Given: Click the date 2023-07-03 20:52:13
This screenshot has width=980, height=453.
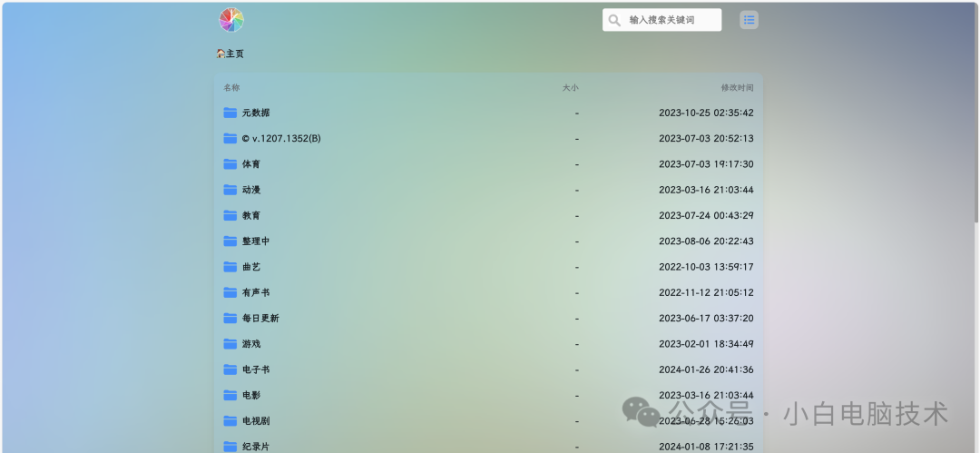Looking at the screenshot, I should (x=706, y=138).
